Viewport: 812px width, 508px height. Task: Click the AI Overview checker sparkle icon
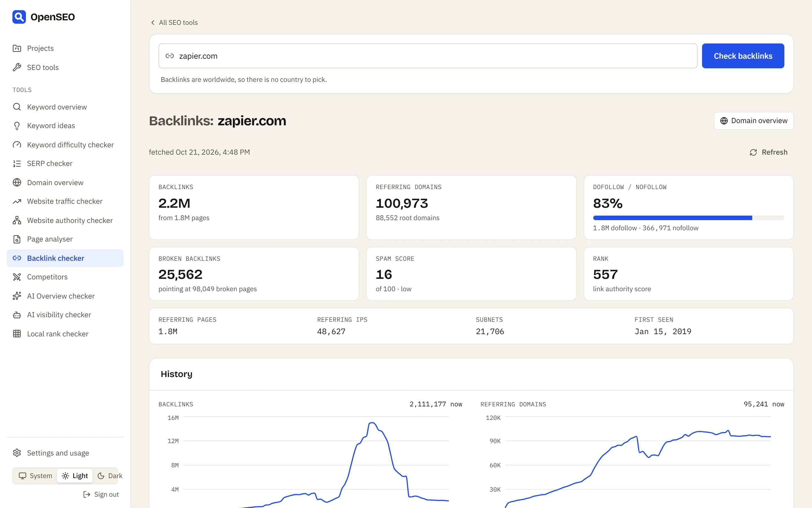click(x=17, y=296)
